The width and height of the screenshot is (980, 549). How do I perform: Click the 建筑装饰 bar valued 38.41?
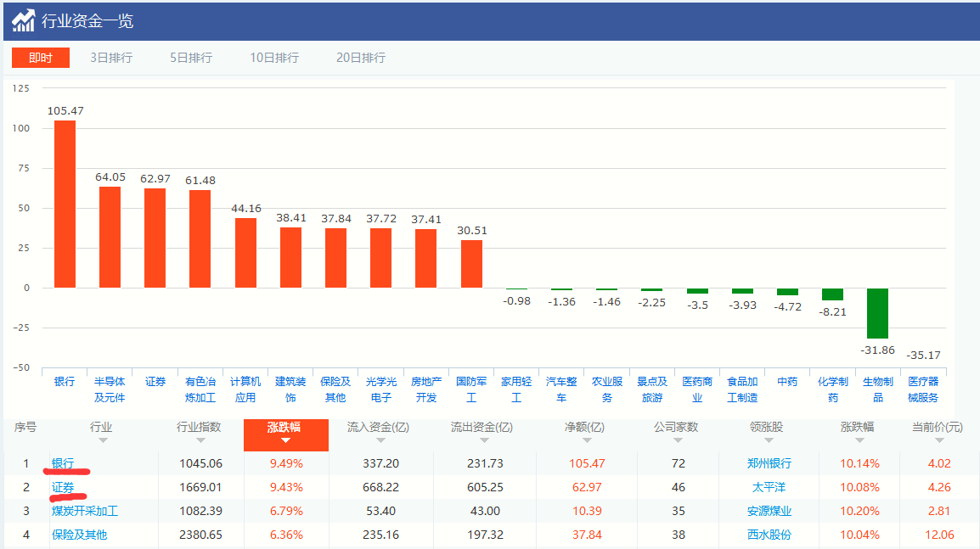pos(290,257)
